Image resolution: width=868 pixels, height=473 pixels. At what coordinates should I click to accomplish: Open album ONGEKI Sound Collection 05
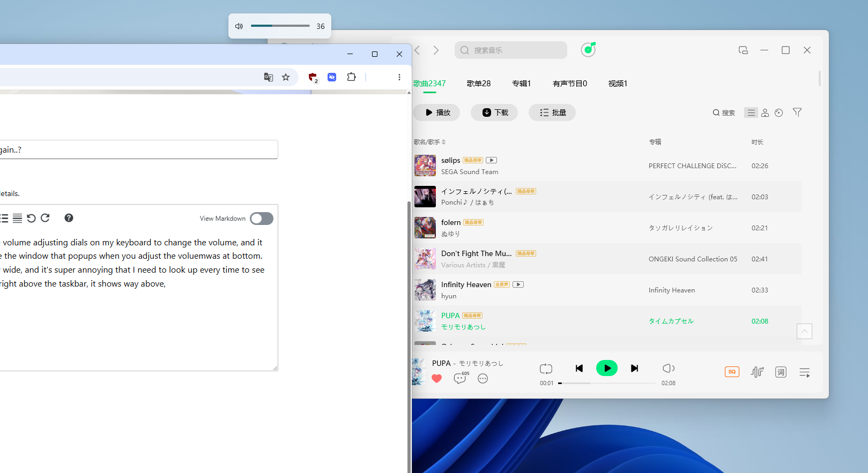[x=693, y=259]
